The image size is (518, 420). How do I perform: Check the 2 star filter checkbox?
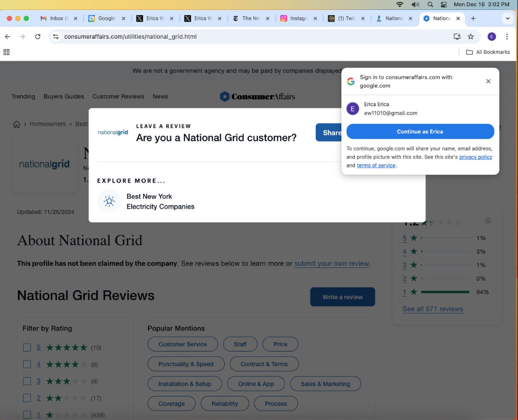click(27, 398)
